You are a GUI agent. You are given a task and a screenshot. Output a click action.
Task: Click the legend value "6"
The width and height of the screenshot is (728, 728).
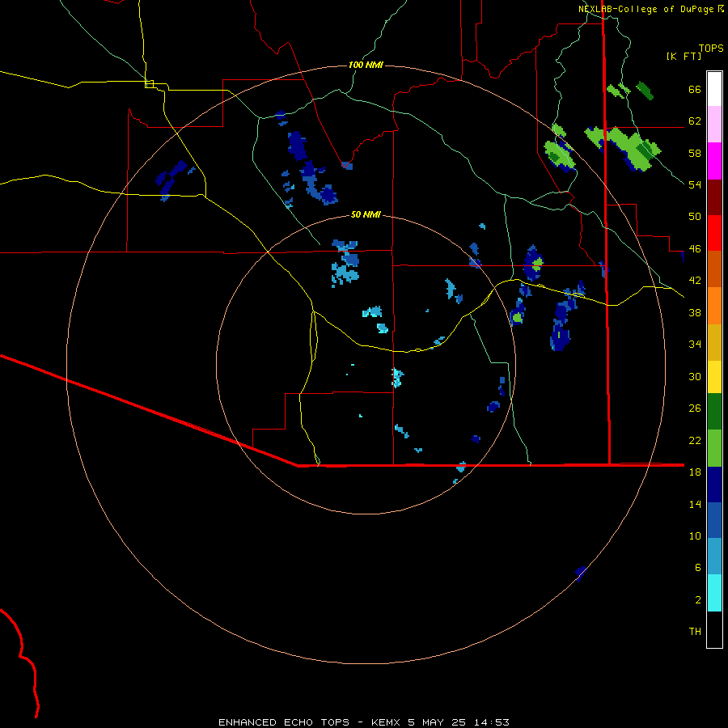[x=698, y=568]
